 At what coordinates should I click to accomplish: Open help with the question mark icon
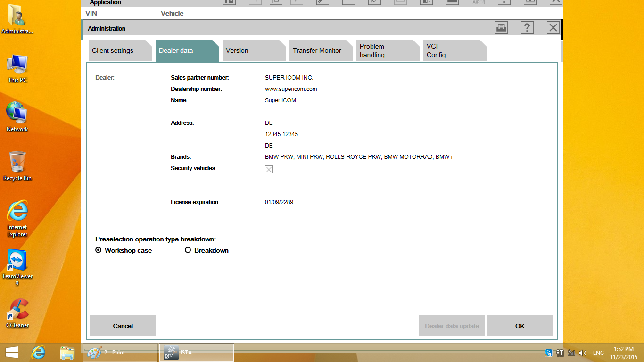tap(527, 28)
